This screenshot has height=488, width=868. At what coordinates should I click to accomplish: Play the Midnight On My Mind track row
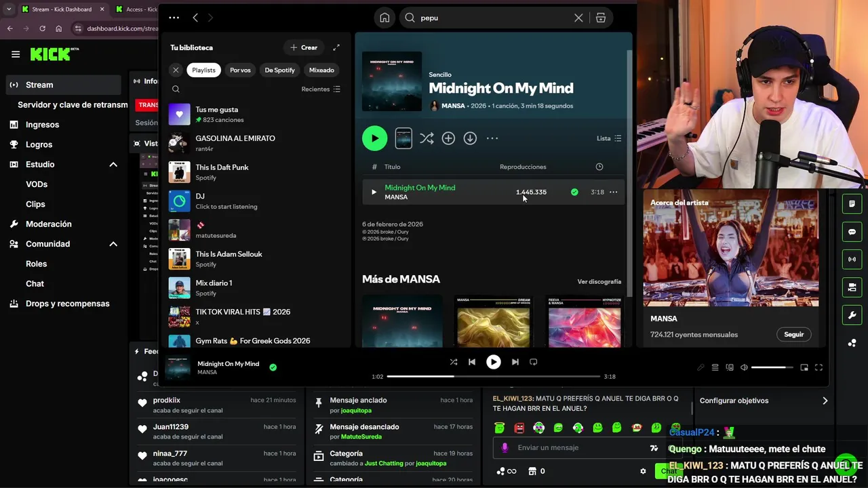pyautogui.click(x=374, y=192)
